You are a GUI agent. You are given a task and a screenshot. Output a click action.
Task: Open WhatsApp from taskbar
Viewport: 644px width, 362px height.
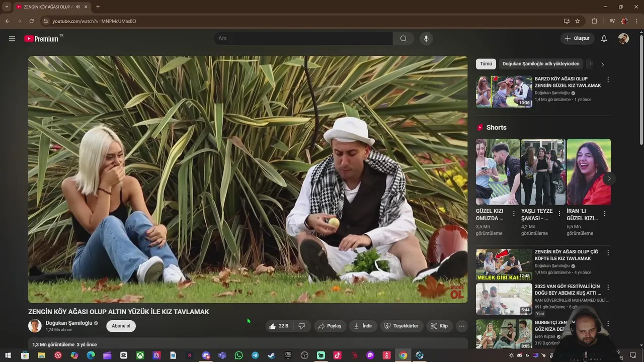[238, 355]
